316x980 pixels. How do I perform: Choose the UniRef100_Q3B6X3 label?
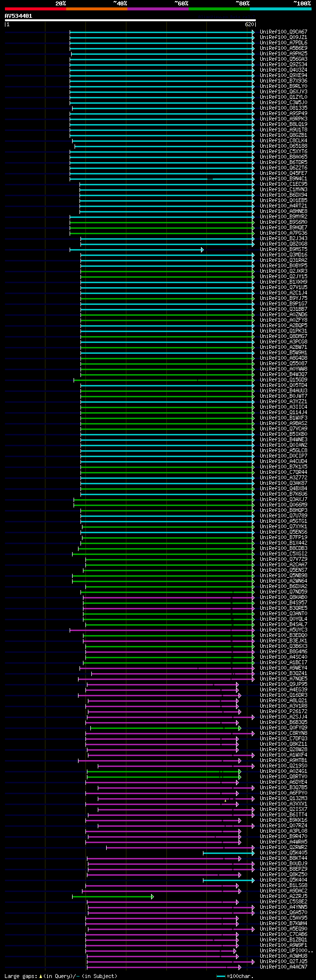coord(283,646)
